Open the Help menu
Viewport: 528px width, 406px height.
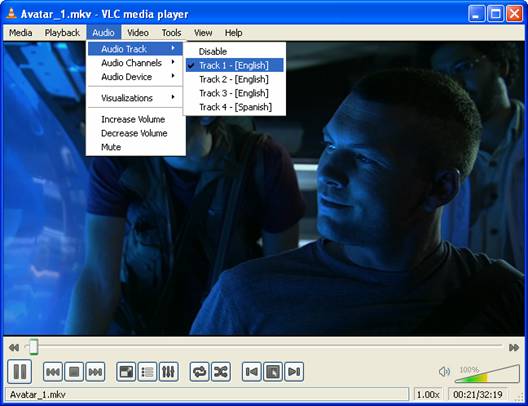(x=233, y=33)
